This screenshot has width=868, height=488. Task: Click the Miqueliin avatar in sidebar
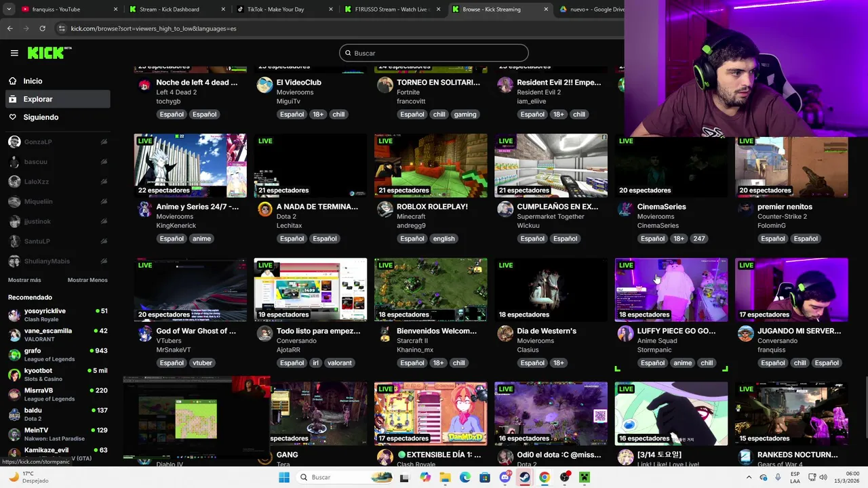(14, 201)
